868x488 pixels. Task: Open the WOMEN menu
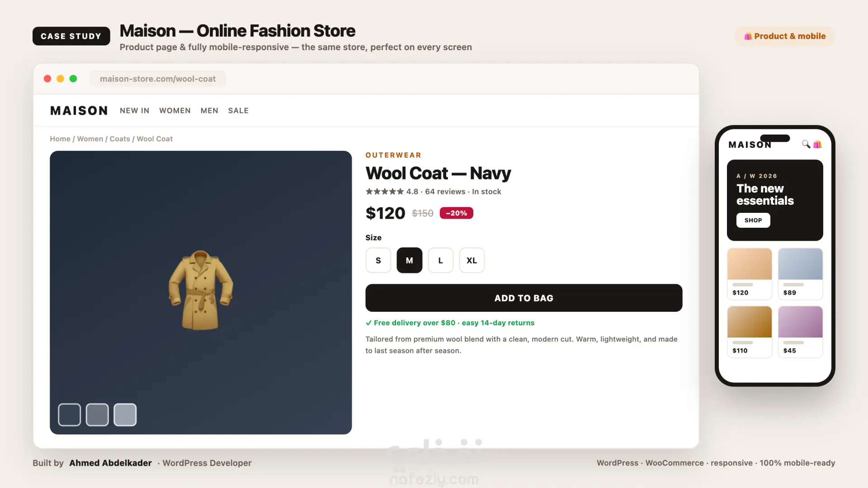[x=175, y=111]
